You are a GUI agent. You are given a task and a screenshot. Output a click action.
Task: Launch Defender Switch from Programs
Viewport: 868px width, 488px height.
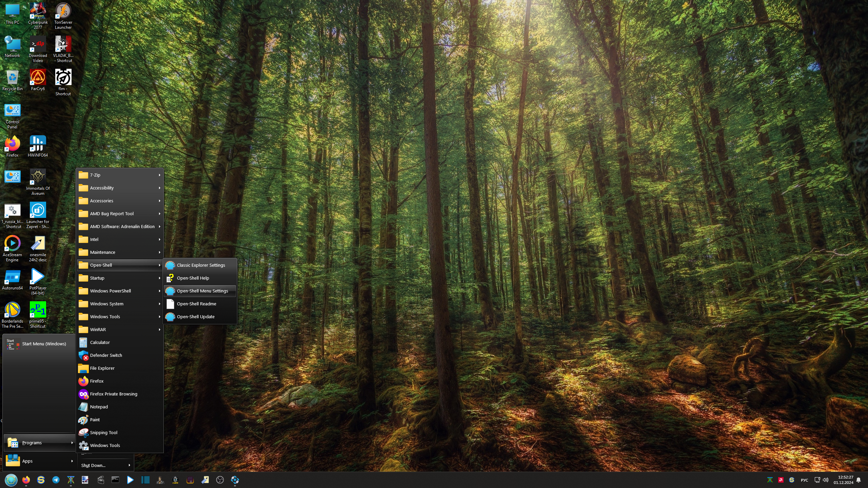point(106,355)
